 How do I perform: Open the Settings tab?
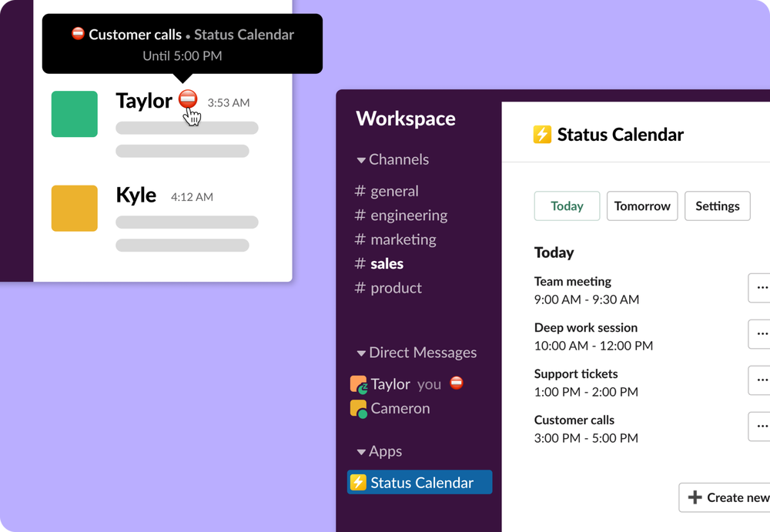(x=717, y=206)
